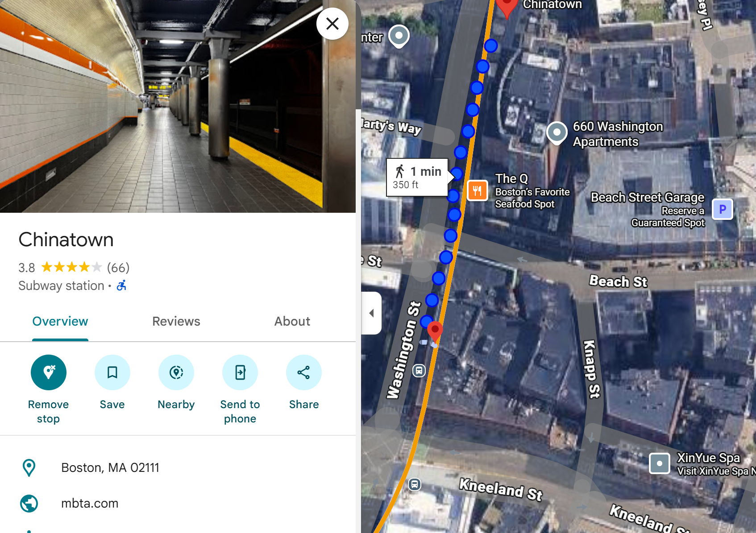Share this place via Share icon
Image resolution: width=756 pixels, height=533 pixels.
[x=304, y=372]
